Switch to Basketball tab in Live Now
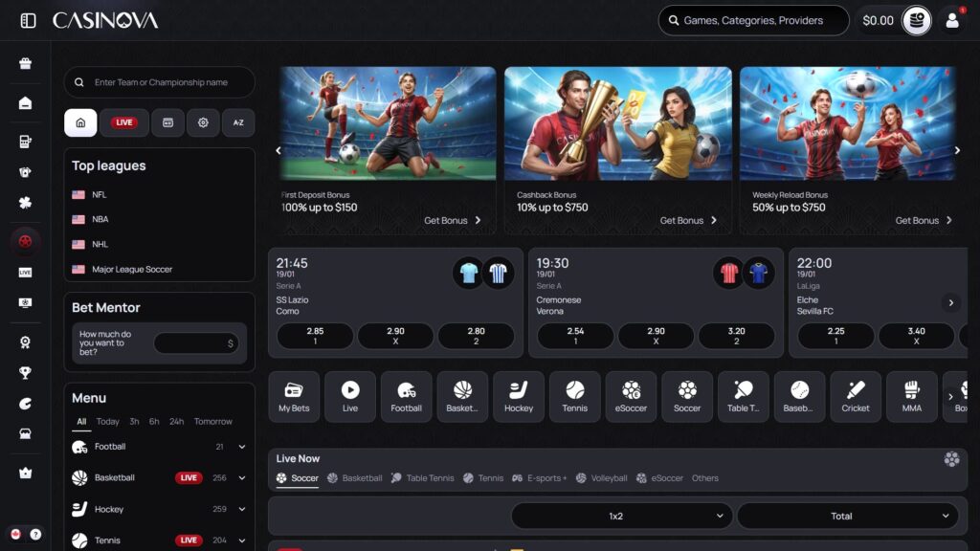Image resolution: width=980 pixels, height=551 pixels. click(364, 478)
